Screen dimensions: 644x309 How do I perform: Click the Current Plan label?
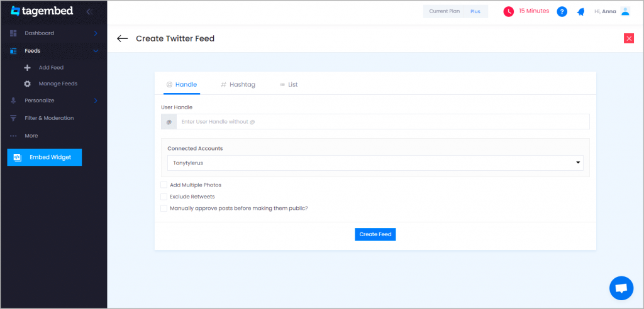(445, 11)
